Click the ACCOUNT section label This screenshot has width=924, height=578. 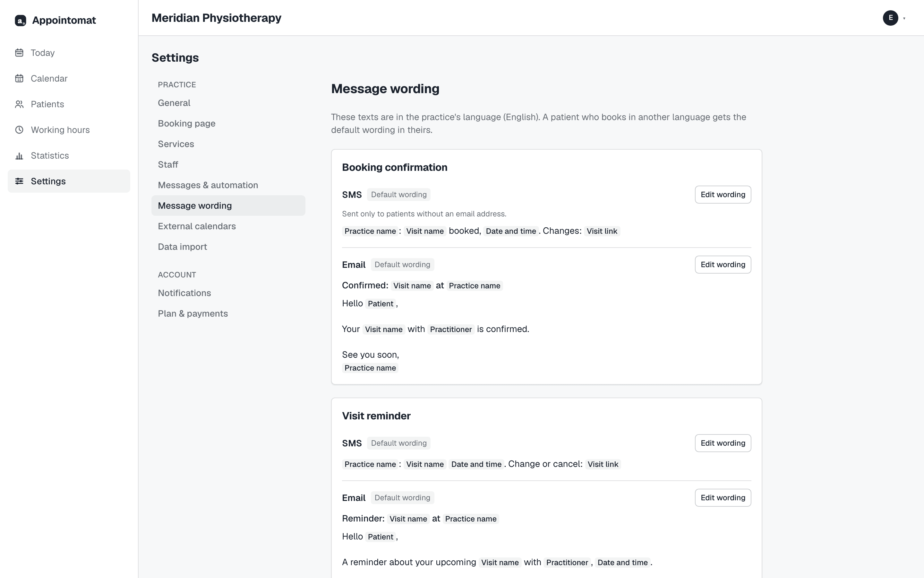point(177,275)
